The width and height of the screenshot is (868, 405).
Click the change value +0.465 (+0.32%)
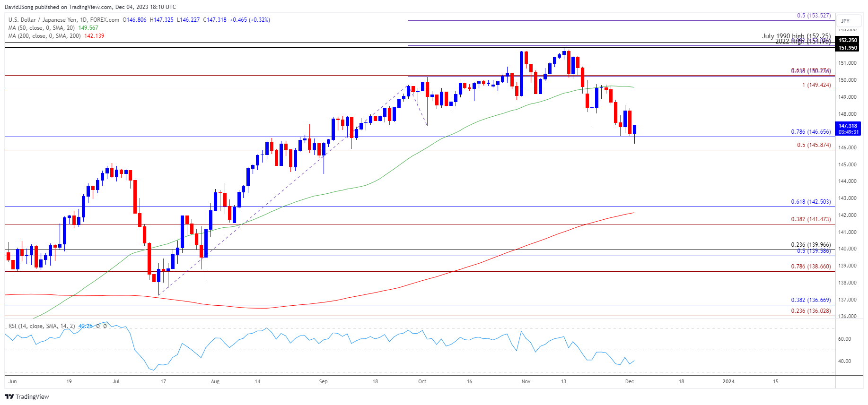[250, 20]
